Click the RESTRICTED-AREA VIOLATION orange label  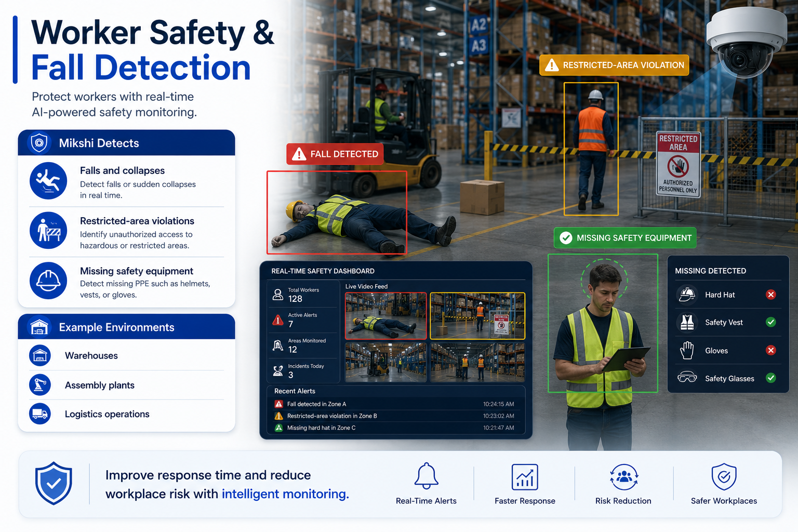(614, 65)
